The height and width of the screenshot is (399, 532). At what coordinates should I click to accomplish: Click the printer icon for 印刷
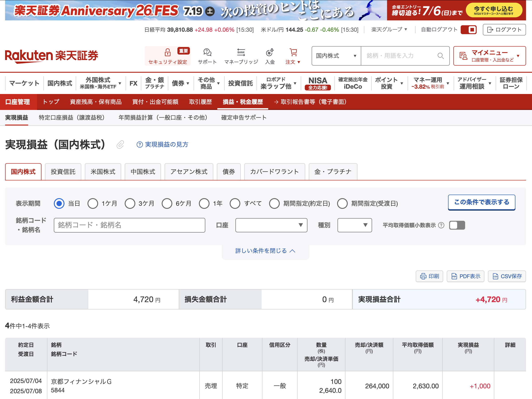[x=423, y=276]
